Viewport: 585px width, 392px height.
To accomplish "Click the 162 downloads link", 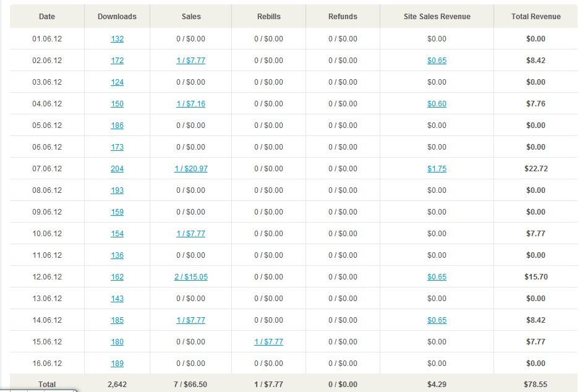I will [117, 277].
